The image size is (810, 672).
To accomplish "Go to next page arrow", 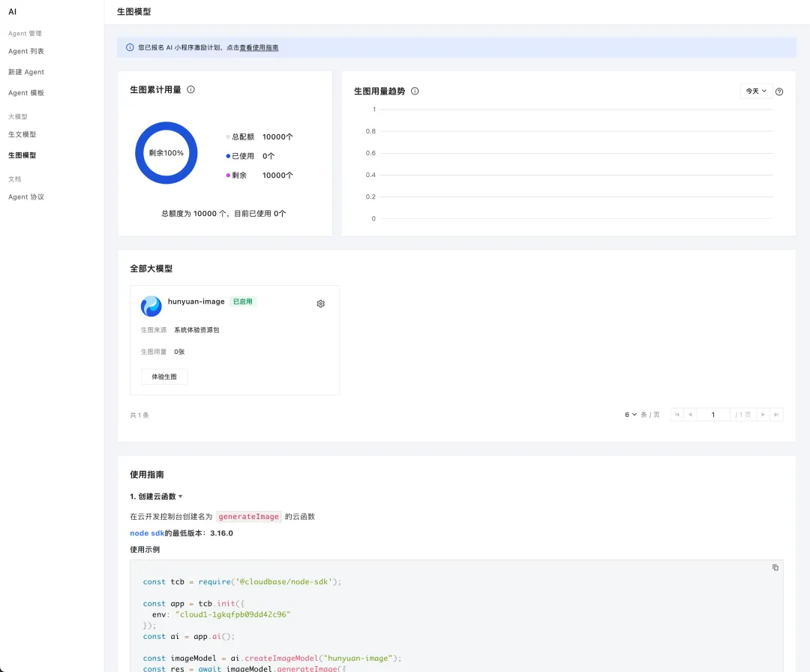I will click(763, 415).
